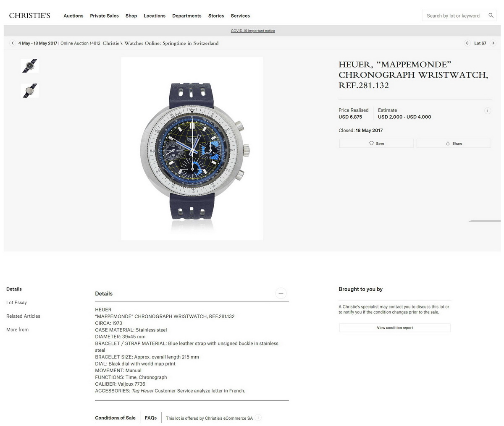Viewport: 504px width, 426px height.
Task: Share this lot
Action: (454, 144)
